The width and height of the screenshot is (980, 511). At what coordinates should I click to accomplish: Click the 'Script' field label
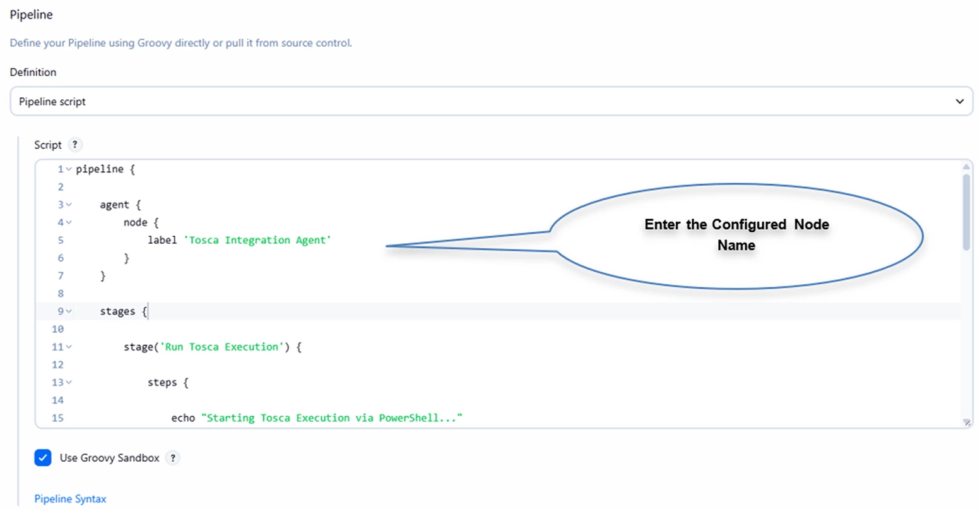point(48,145)
